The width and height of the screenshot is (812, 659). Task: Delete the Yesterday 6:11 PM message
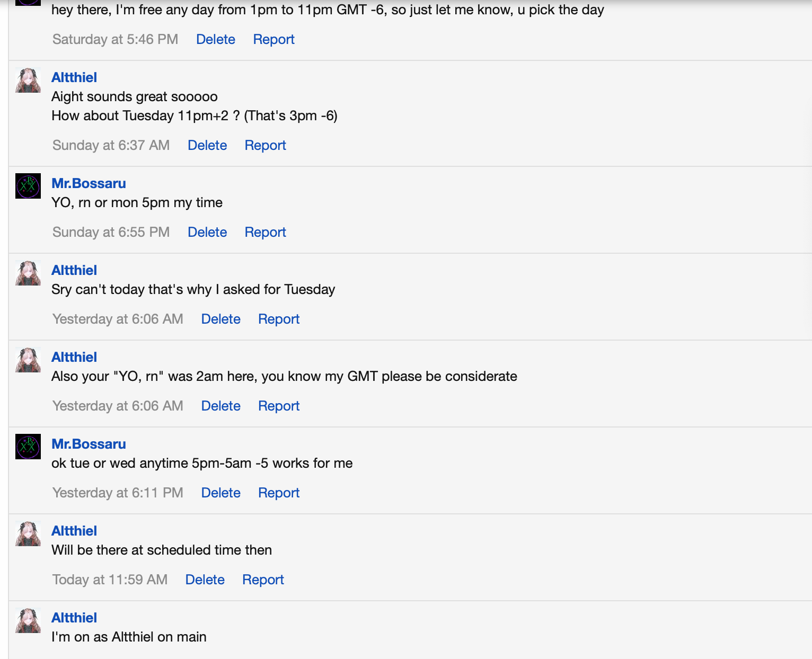pos(220,493)
